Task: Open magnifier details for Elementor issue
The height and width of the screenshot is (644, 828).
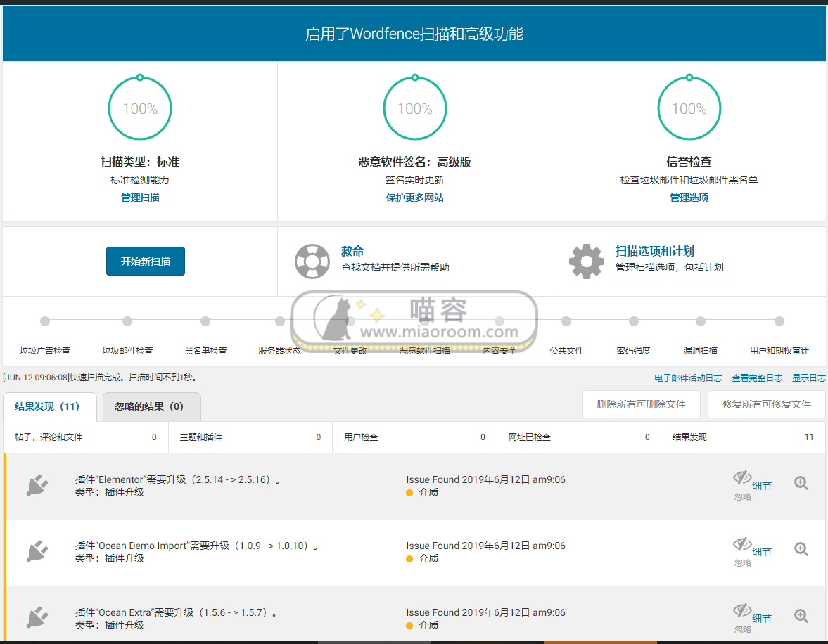Action: [801, 482]
